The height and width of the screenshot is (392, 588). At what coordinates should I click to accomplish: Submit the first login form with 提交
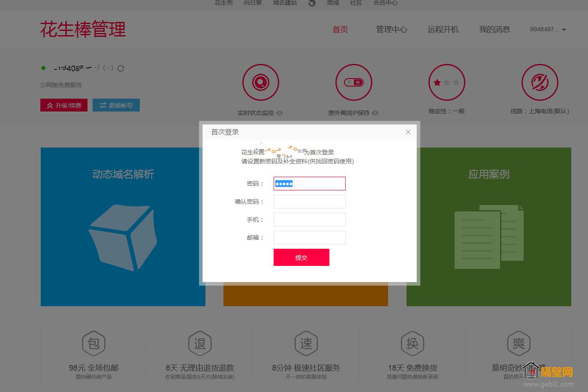point(302,257)
